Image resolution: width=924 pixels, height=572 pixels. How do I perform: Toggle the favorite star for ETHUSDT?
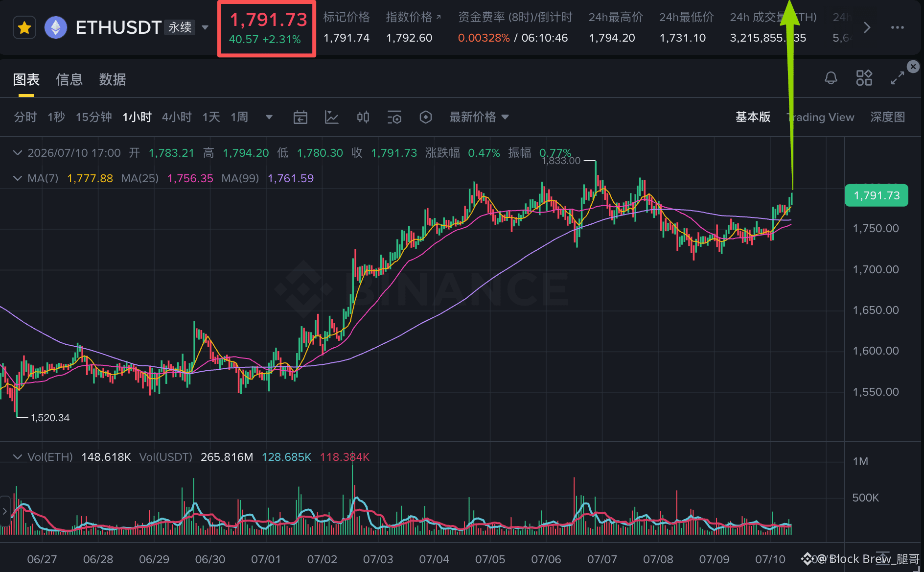24,28
